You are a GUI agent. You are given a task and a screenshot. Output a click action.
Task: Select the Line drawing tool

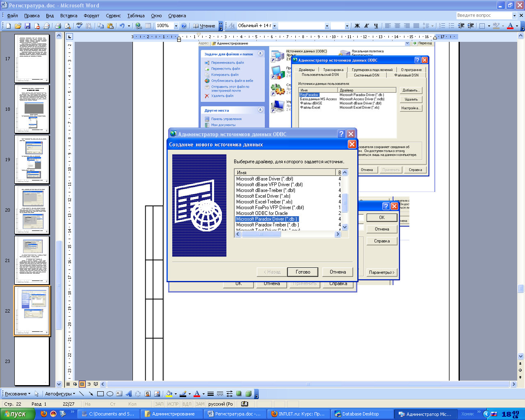coord(82,394)
